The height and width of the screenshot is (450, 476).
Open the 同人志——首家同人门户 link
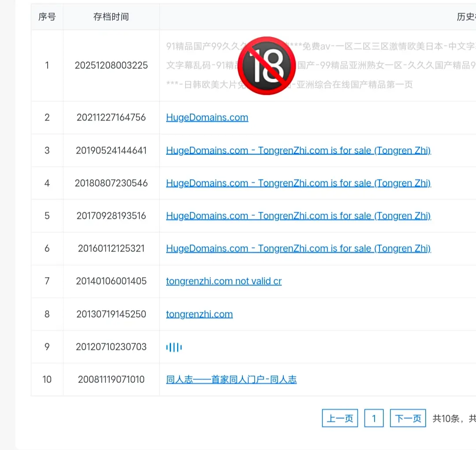click(231, 379)
